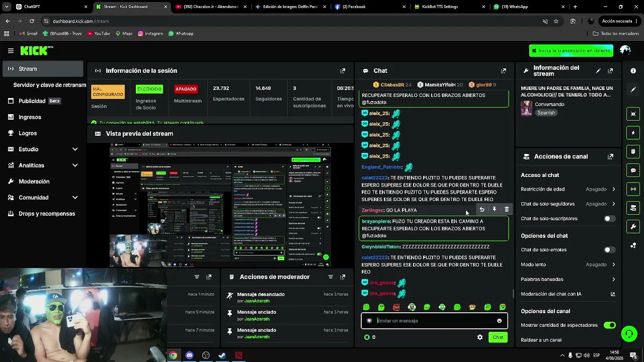Toggle Chat de solo-emotes switch
Image resolution: width=644 pixels, height=362 pixels.
point(609,250)
